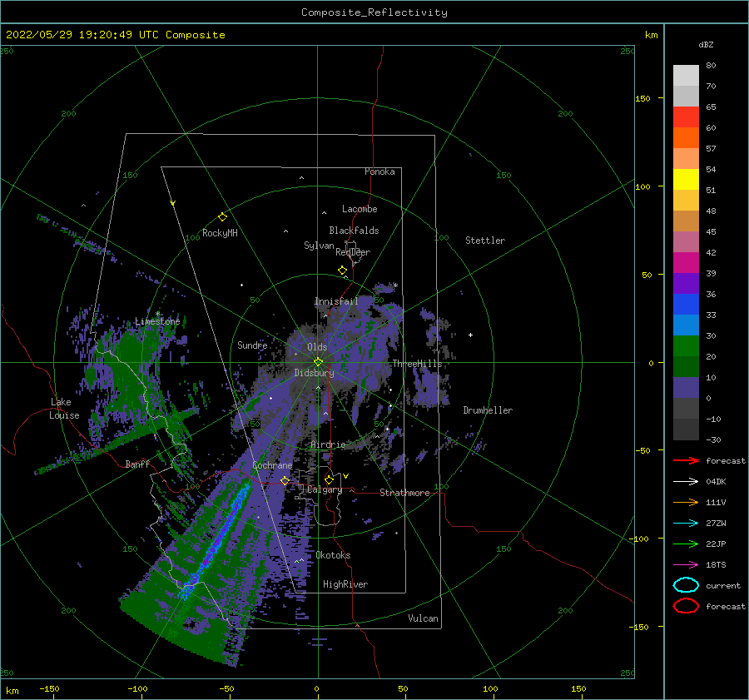Click the red forecast arrow in legend
The height and width of the screenshot is (700, 749).
(x=686, y=460)
